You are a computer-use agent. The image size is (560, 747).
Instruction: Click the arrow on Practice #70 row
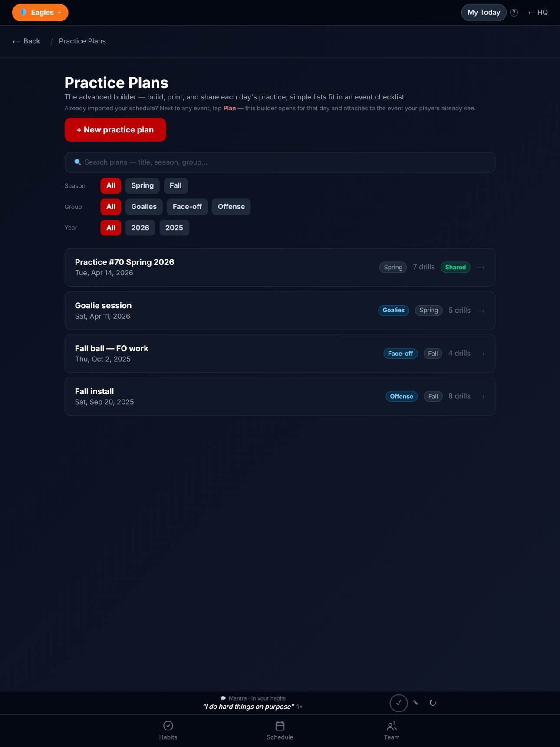click(x=481, y=268)
